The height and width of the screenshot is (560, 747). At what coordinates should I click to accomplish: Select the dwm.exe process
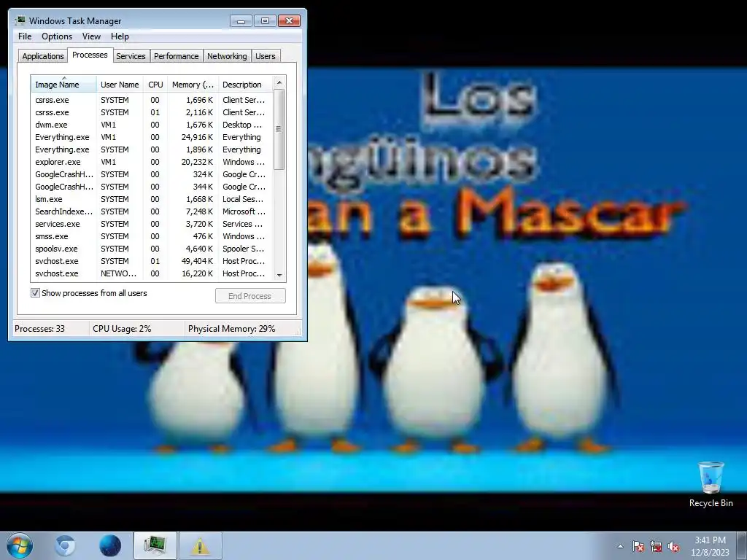click(152, 125)
